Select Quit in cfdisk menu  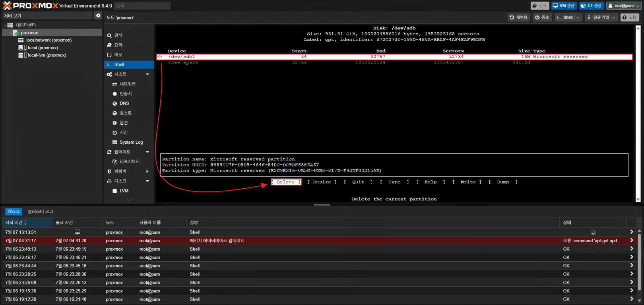[358, 182]
